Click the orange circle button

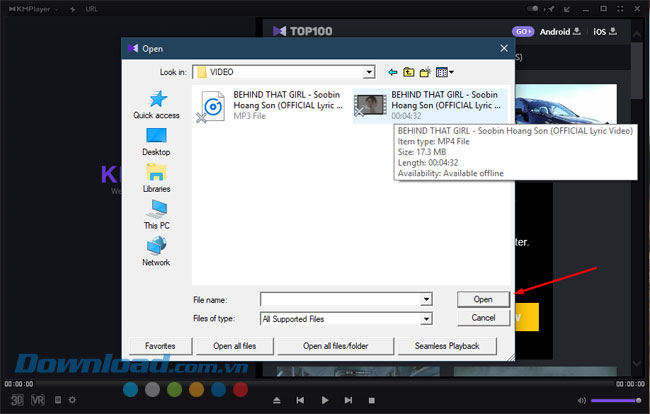click(x=196, y=390)
